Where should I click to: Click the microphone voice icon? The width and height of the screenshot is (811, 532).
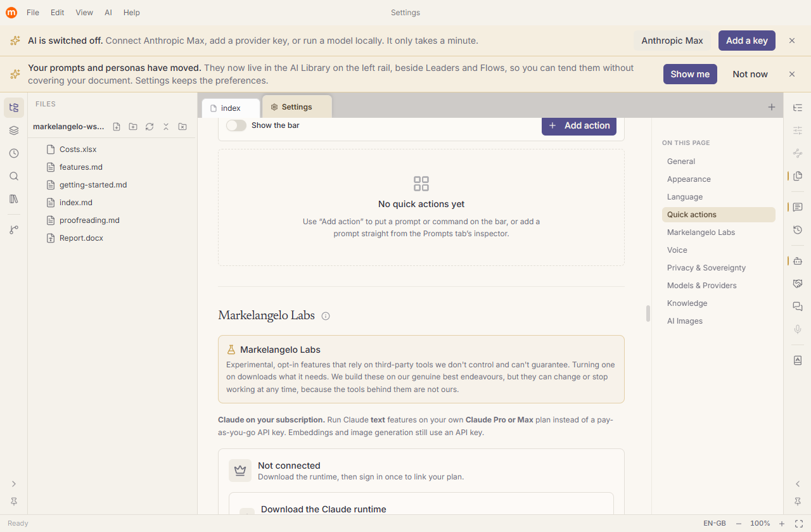[798, 329]
